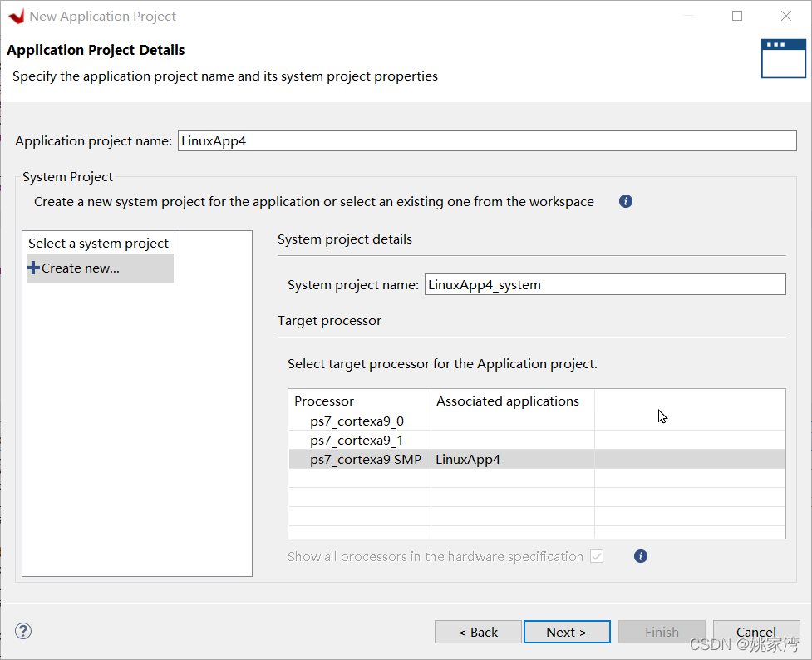Toggle Show all processors checkbox
The width and height of the screenshot is (812, 660).
click(x=596, y=556)
